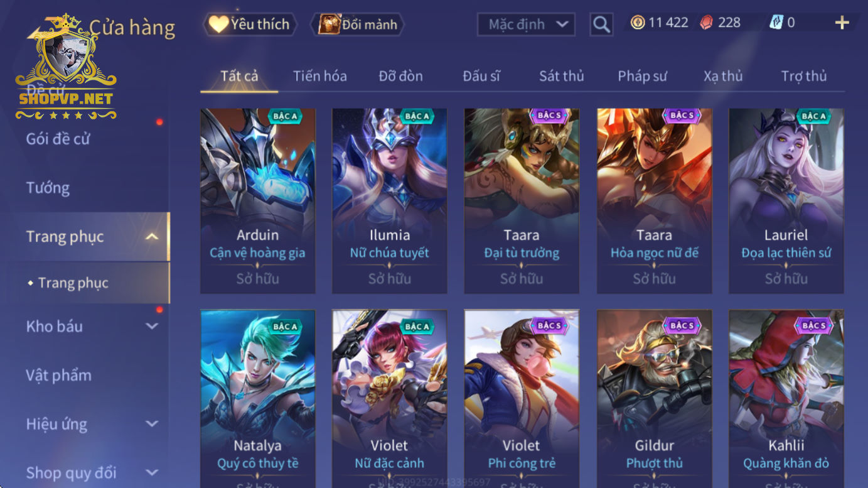Expand Shop quy đổi section
The width and height of the screenshot is (868, 488).
point(151,472)
